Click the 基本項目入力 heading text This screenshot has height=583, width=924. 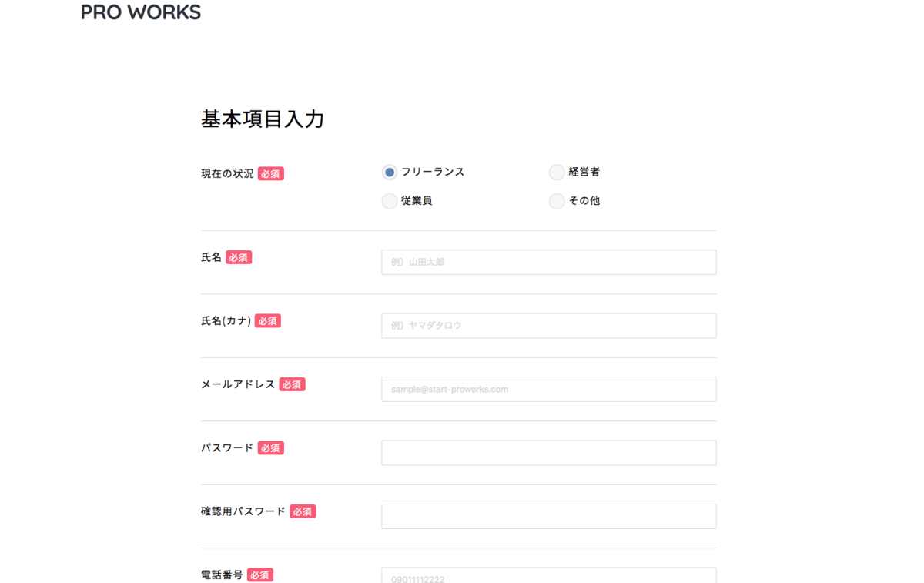[263, 119]
